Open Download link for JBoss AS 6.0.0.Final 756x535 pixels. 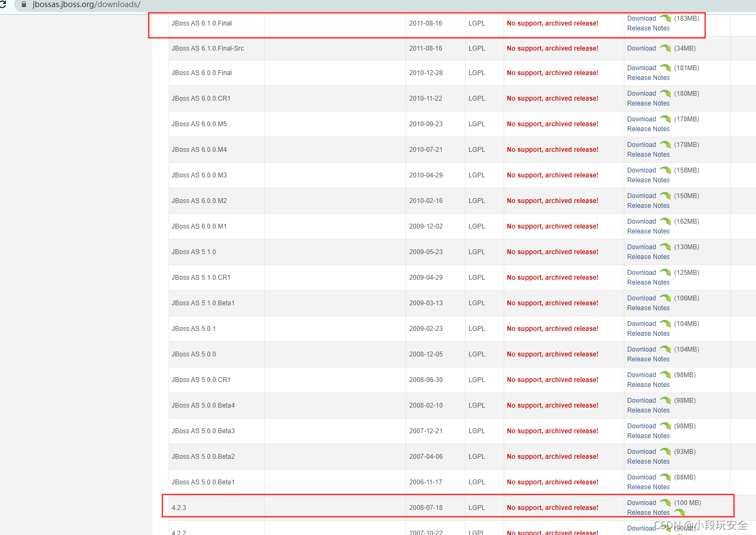tap(642, 68)
